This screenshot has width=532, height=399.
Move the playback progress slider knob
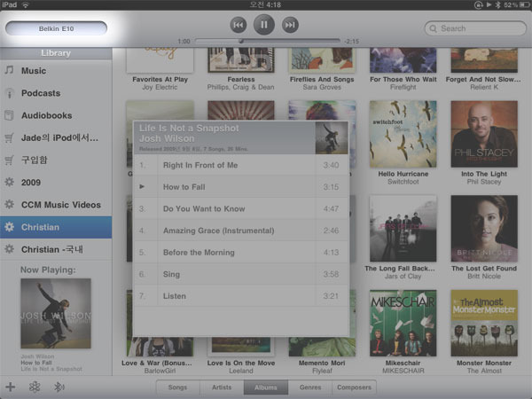[x=241, y=41]
